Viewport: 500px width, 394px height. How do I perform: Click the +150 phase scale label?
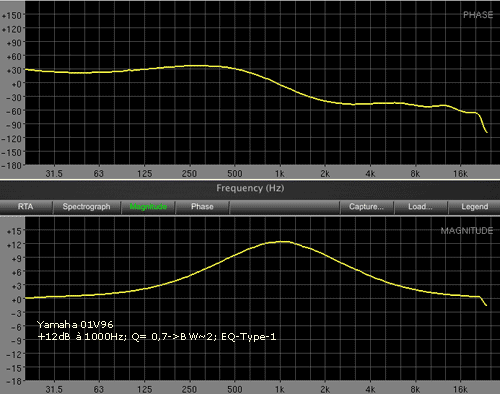(x=12, y=15)
